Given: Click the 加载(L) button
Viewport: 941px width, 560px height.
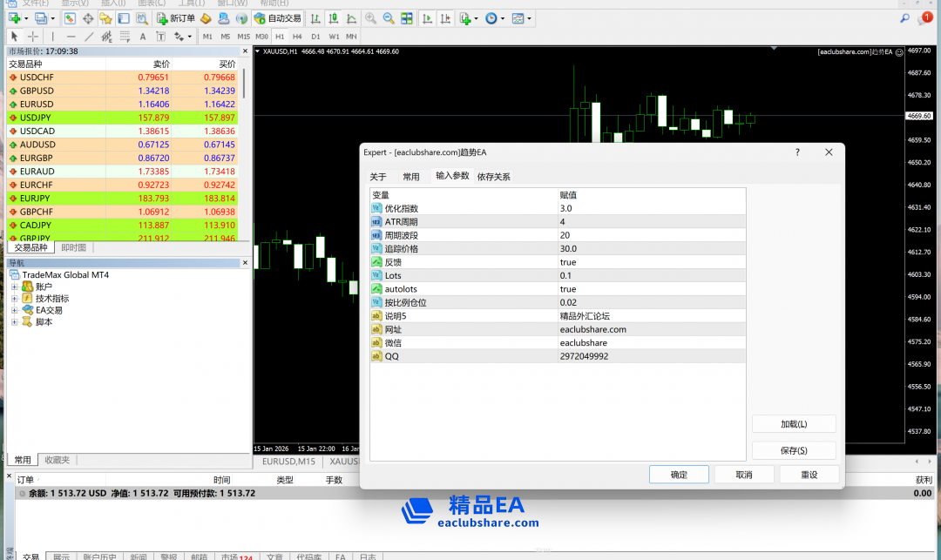Looking at the screenshot, I should tap(793, 424).
